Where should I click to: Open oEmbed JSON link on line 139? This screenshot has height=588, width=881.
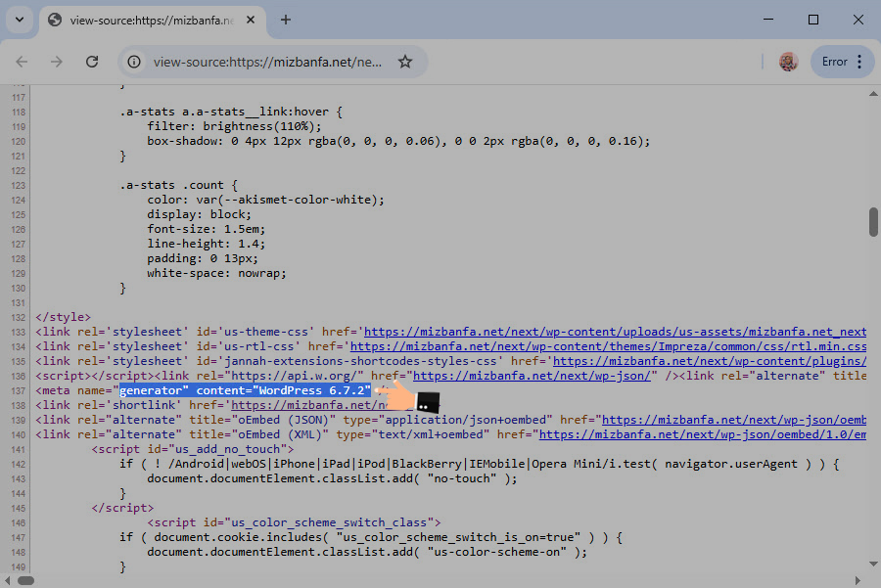734,420
